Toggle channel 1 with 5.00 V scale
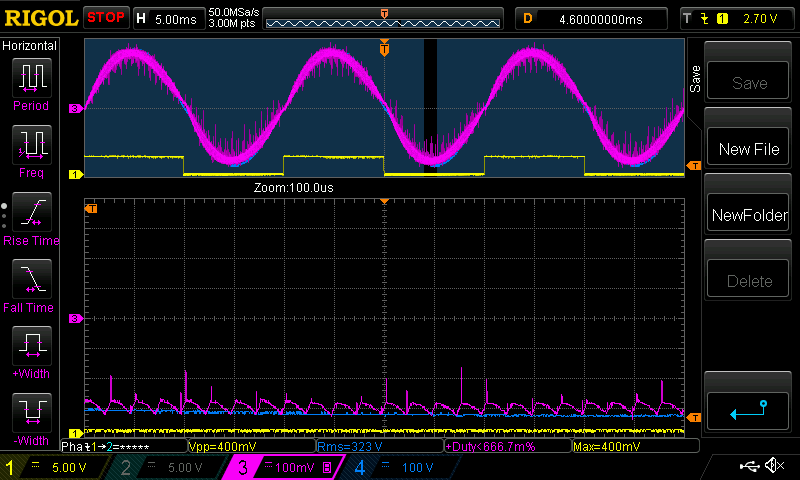 (x=55, y=467)
